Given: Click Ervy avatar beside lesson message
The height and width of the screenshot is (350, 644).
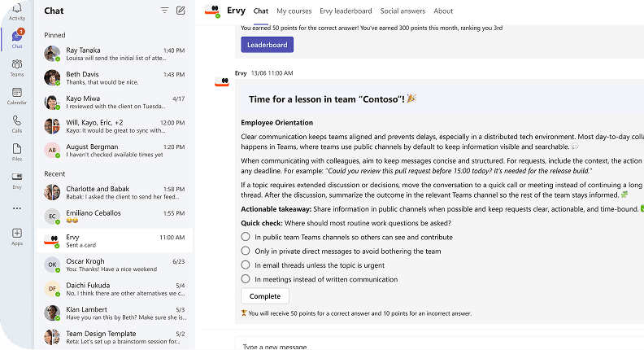Looking at the screenshot, I should (222, 81).
